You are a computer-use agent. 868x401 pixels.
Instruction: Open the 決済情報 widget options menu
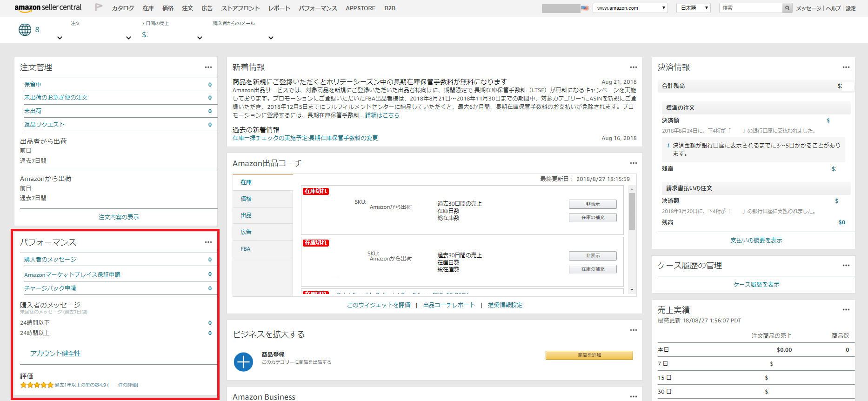846,67
